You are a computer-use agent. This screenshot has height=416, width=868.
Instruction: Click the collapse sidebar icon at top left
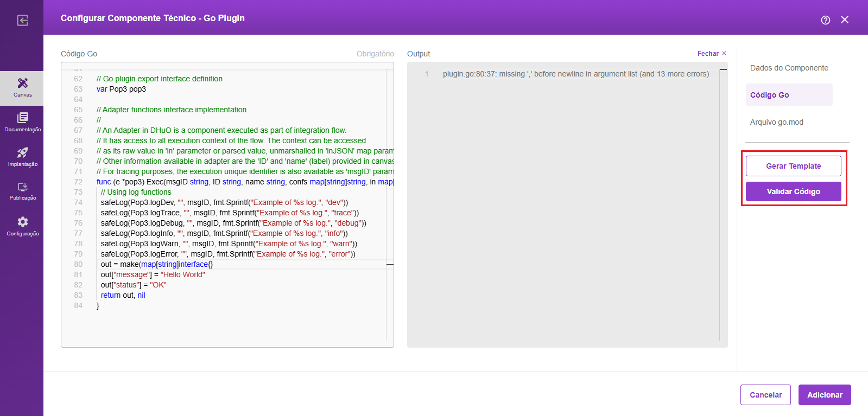22,21
